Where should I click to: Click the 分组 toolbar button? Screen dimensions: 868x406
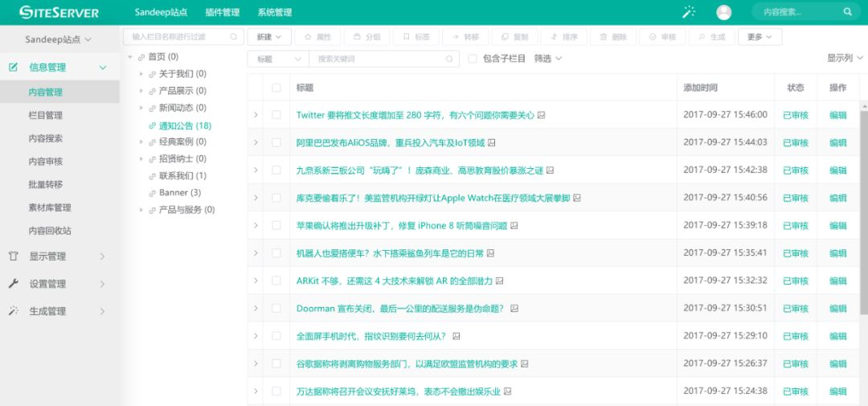(x=366, y=36)
